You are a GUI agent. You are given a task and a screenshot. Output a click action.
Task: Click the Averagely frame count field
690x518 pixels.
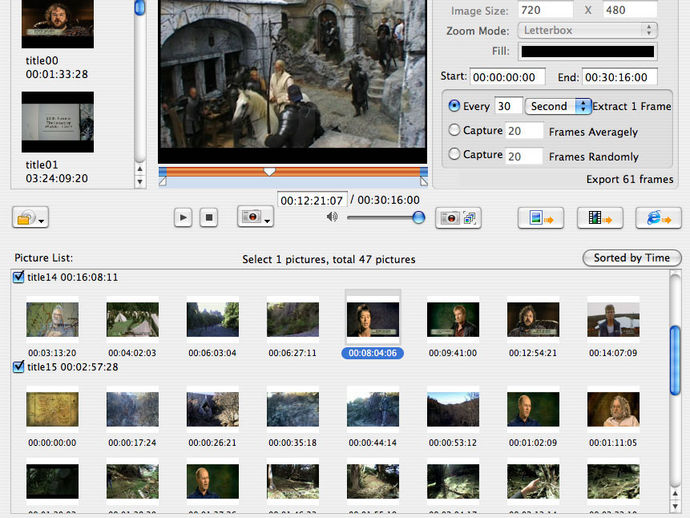tap(524, 131)
